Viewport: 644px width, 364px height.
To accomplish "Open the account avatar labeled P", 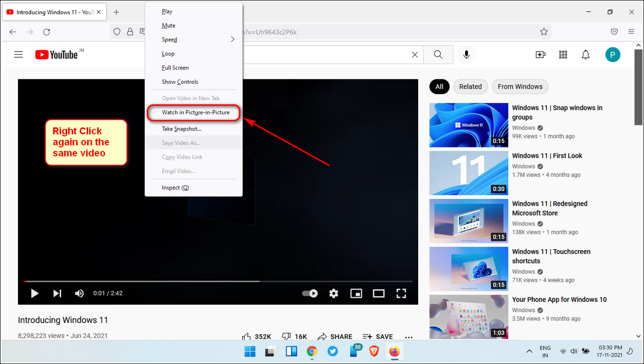I will 612,55.
